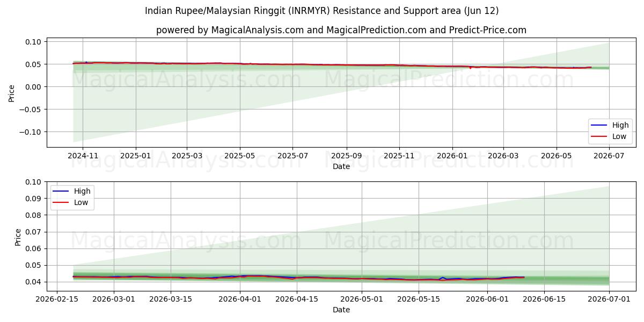This screenshot has width=644, height=322.
Task: Click the '2026-05' tick label on top chart
Action: click(556, 156)
